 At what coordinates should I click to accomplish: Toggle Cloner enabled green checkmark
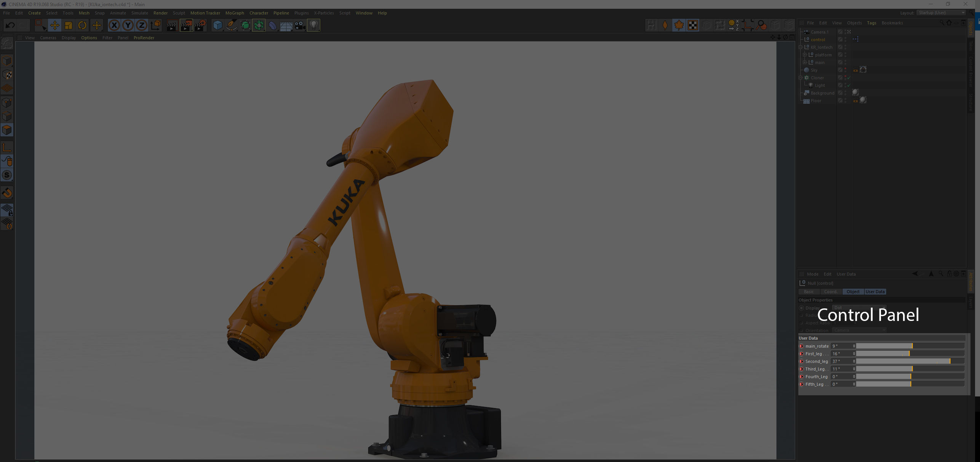point(849,78)
